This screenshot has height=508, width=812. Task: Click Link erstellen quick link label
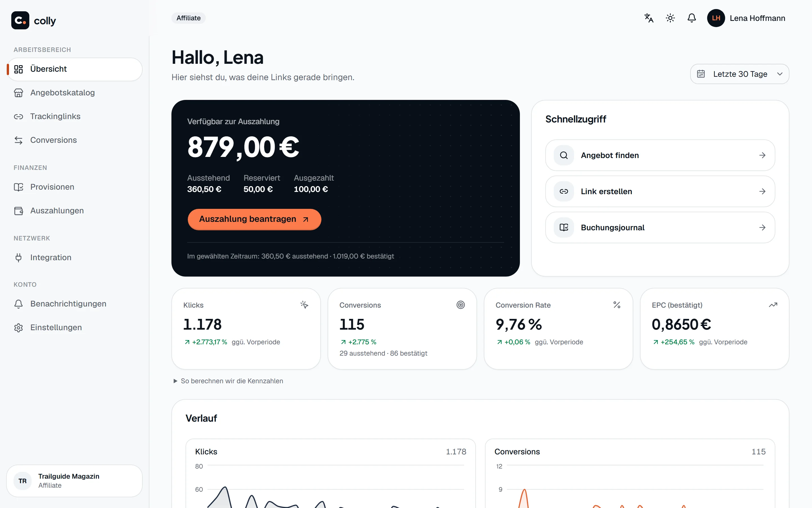[606, 191]
